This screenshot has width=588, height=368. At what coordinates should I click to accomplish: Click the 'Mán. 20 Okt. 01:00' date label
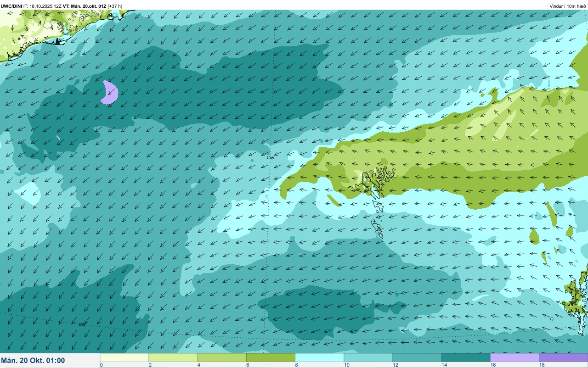[x=33, y=361]
